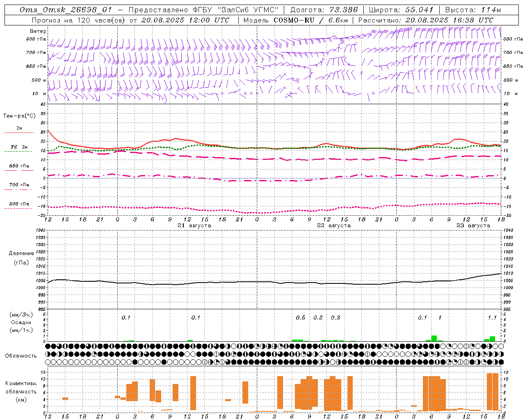Click the 0.3 precipitation value
The image size is (525, 420).
pyautogui.click(x=336, y=318)
